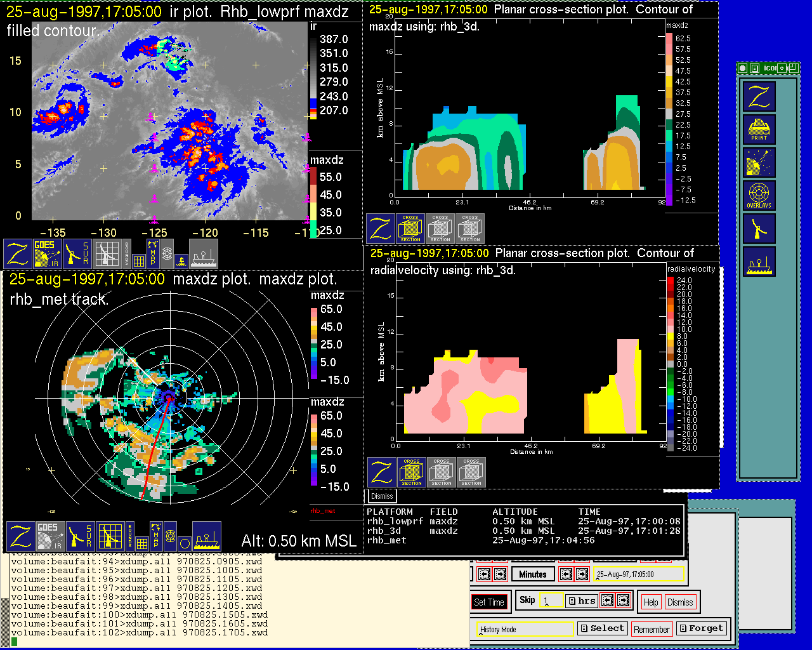812x650 pixels.
Task: Open the MAP icon in the ir plot window
Action: 152,253
